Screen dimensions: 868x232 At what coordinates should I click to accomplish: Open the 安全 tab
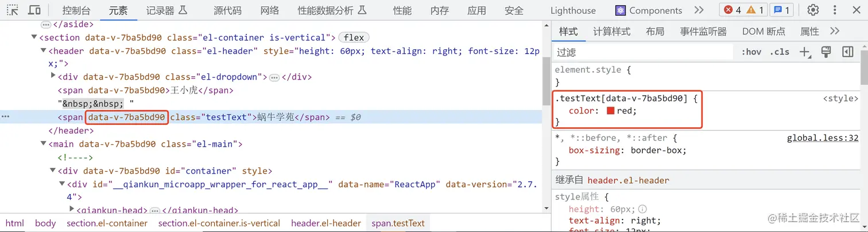(514, 10)
